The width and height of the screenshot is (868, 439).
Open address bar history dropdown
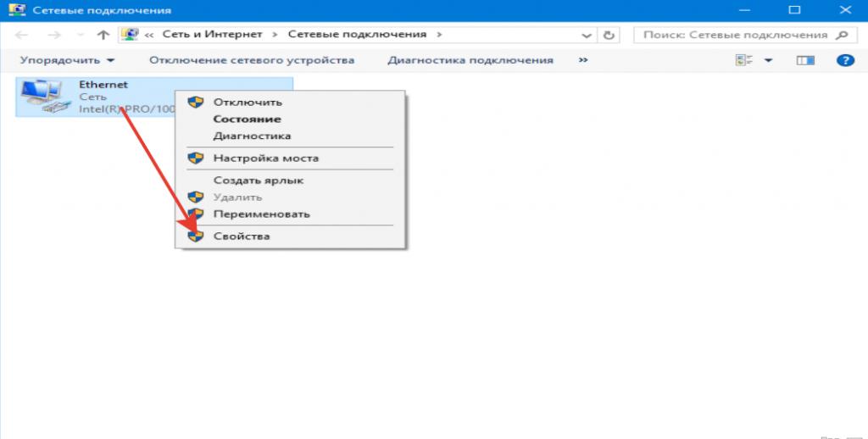pyautogui.click(x=587, y=35)
